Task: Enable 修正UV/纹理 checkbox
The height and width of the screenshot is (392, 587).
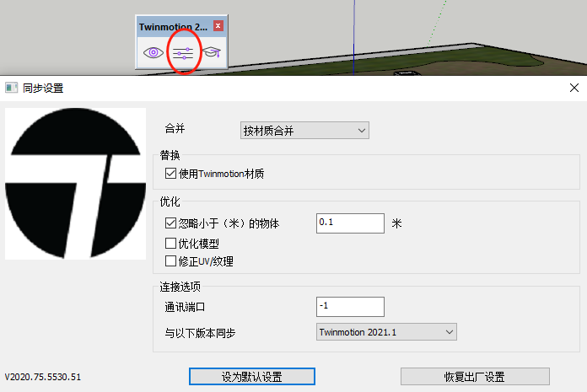Action: [x=170, y=260]
